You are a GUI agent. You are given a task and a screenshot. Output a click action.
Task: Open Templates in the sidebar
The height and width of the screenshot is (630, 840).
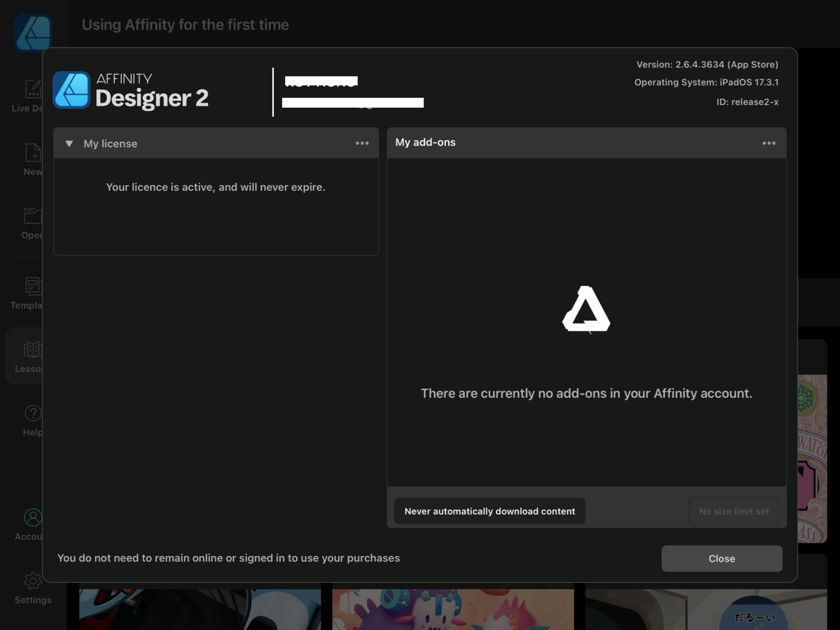click(x=33, y=287)
